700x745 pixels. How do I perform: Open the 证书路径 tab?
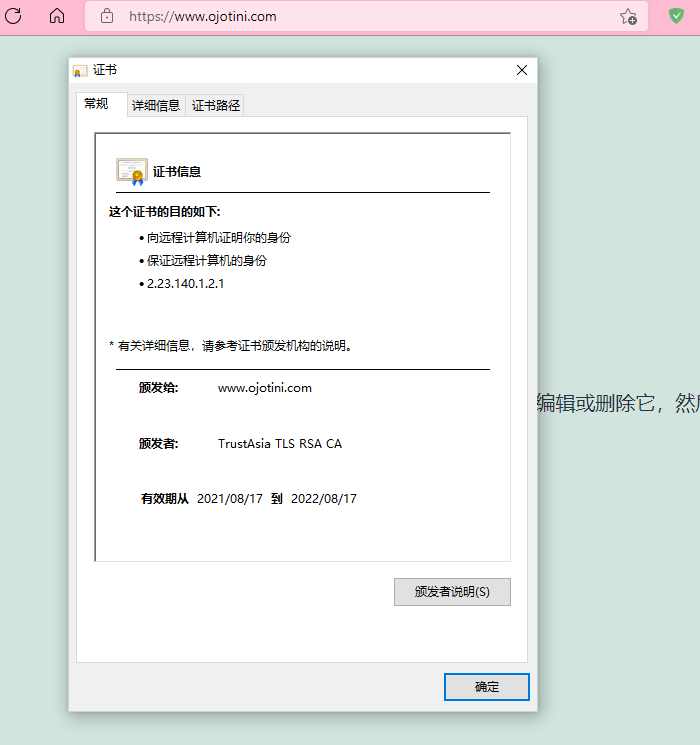[215, 105]
